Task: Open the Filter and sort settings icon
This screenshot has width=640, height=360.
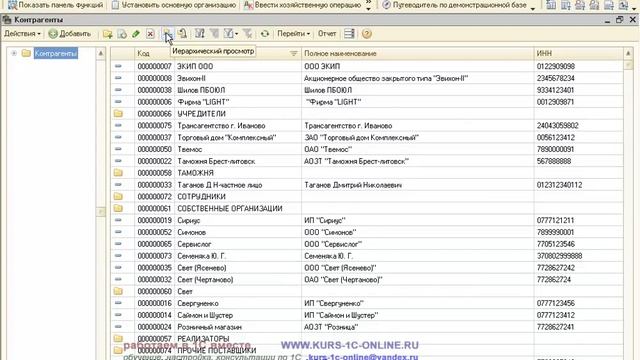Action: pos(200,34)
